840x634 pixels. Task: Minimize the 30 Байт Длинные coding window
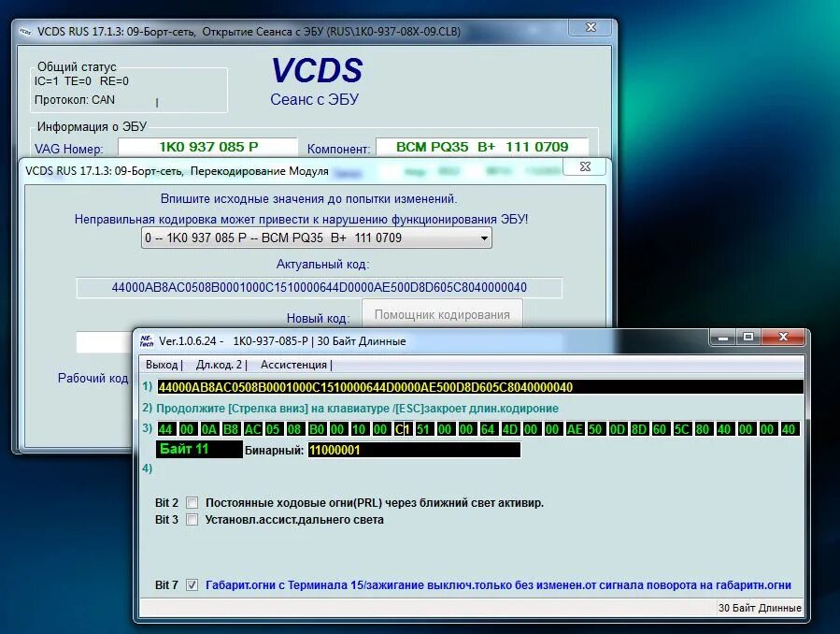click(723, 337)
